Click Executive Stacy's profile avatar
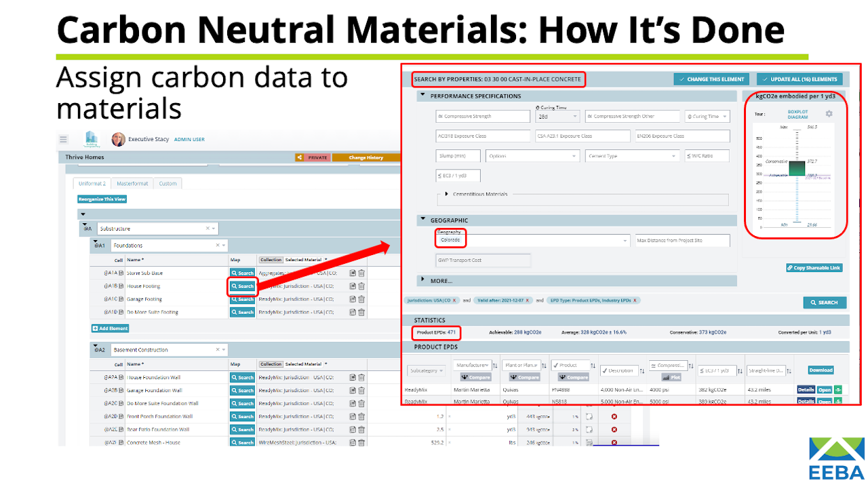Screen dimensions: 868x485 click(x=119, y=139)
